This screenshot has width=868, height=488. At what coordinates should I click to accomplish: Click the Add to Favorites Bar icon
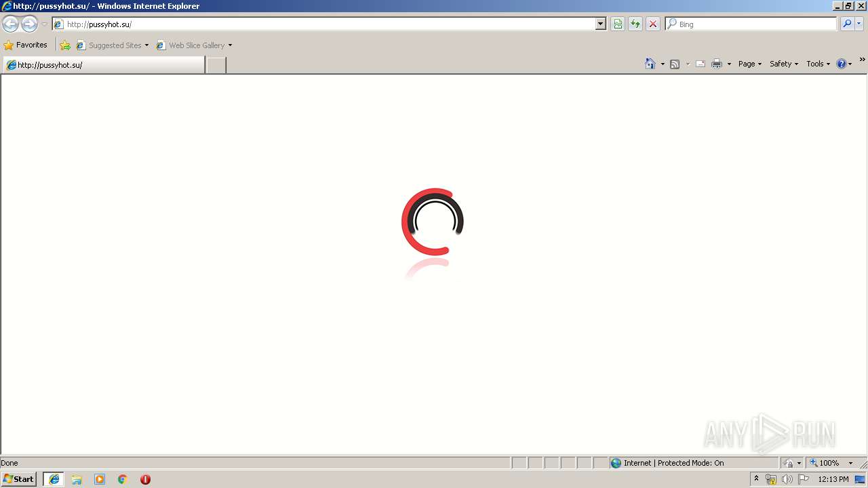pyautogui.click(x=65, y=45)
